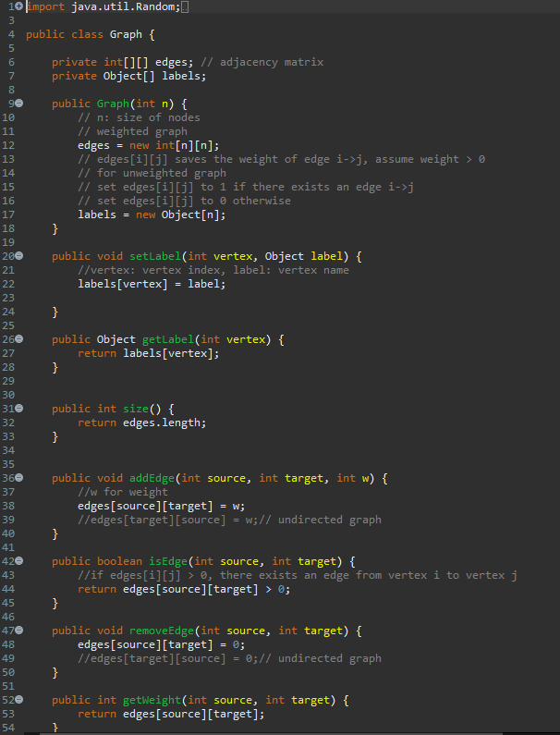This screenshot has height=735, width=560.
Task: Click the folded-imports placeholder box after Random;
Action: click(185, 7)
